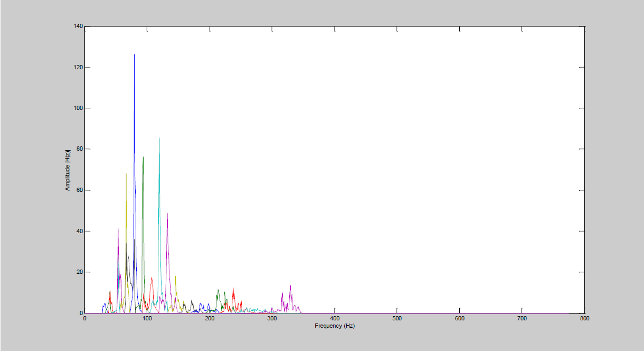The image size is (644, 351).
Task: Click the cyan peak near 120 Hz
Action: coord(159,139)
